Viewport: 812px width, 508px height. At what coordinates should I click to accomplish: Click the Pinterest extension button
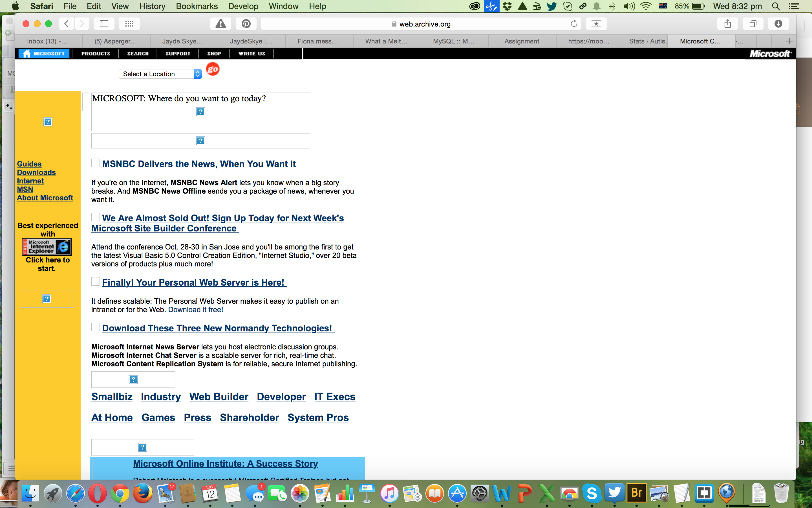click(x=246, y=23)
